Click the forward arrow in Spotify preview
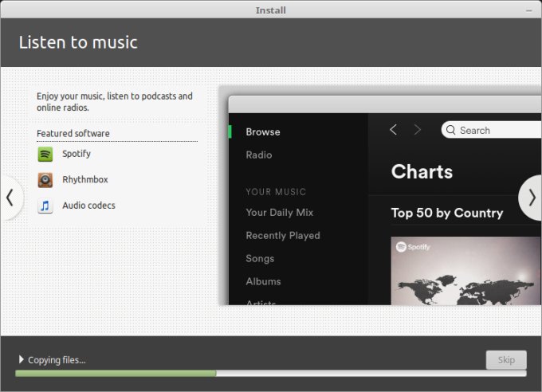542x392 pixels. point(418,130)
